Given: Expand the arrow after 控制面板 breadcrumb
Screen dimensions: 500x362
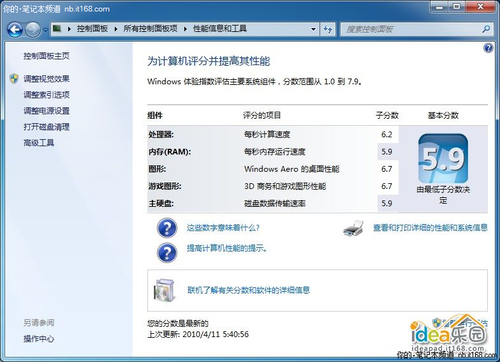Looking at the screenshot, I should click(116, 29).
